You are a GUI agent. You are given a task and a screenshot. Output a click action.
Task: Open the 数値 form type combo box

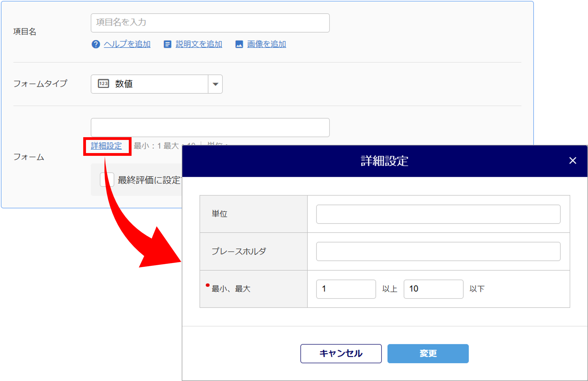point(150,84)
